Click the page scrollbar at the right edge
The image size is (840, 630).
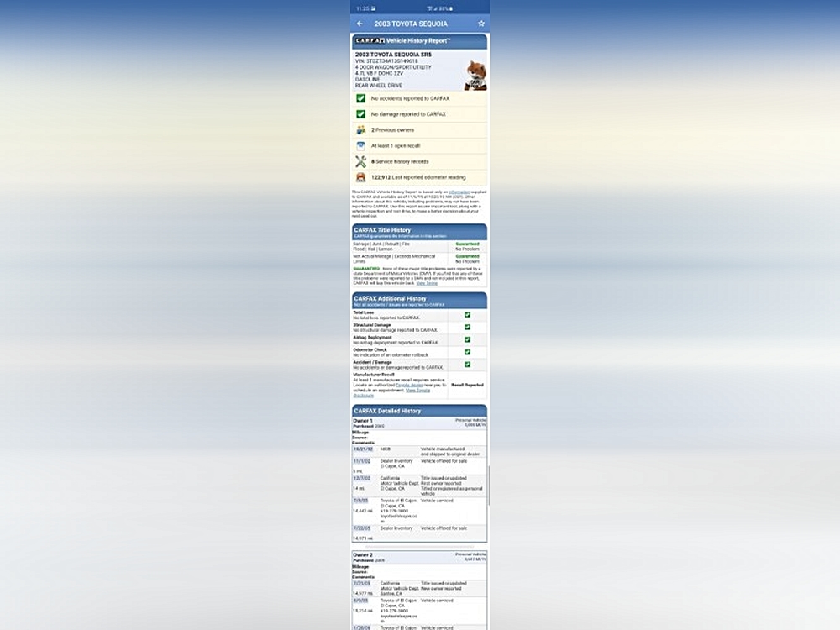tap(489, 485)
